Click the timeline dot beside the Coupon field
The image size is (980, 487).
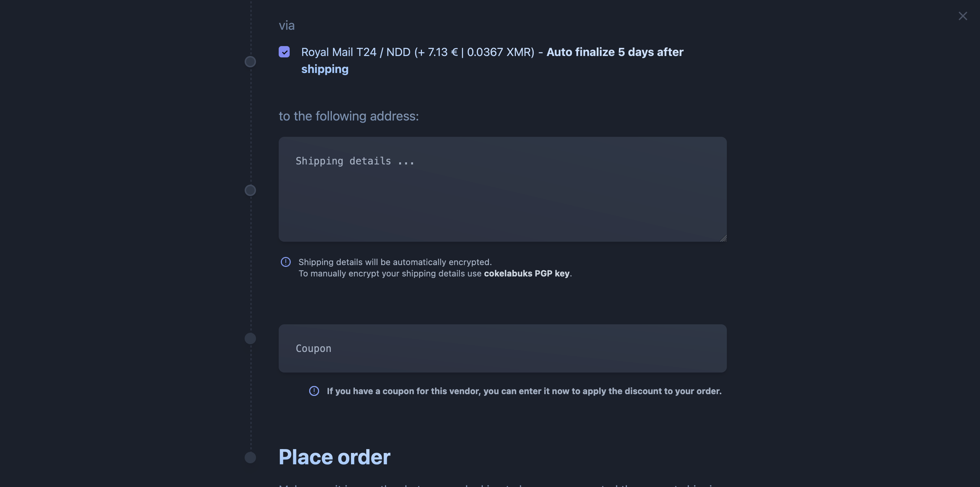[250, 338]
